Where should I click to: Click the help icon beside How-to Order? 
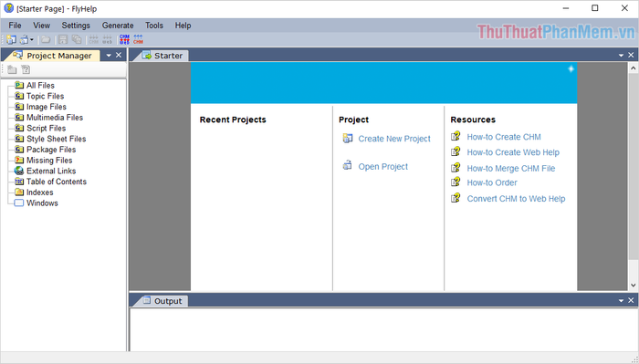click(x=456, y=182)
